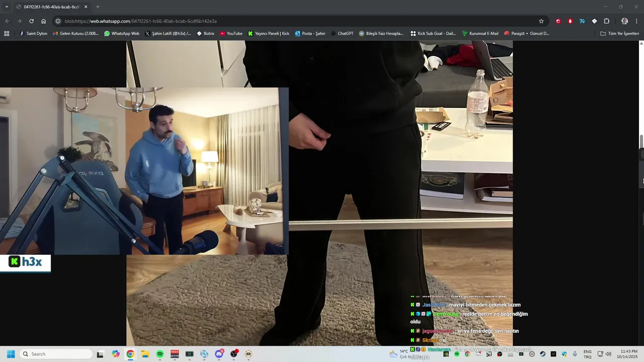The width and height of the screenshot is (644, 362).
Task: Open the Gelen Kutusu Gmail bookmark
Action: 76,34
